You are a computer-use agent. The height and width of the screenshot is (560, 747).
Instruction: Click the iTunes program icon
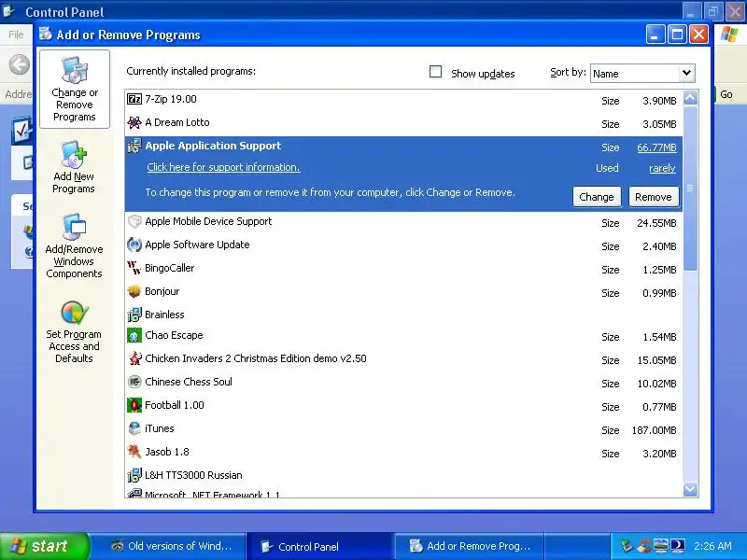point(134,428)
